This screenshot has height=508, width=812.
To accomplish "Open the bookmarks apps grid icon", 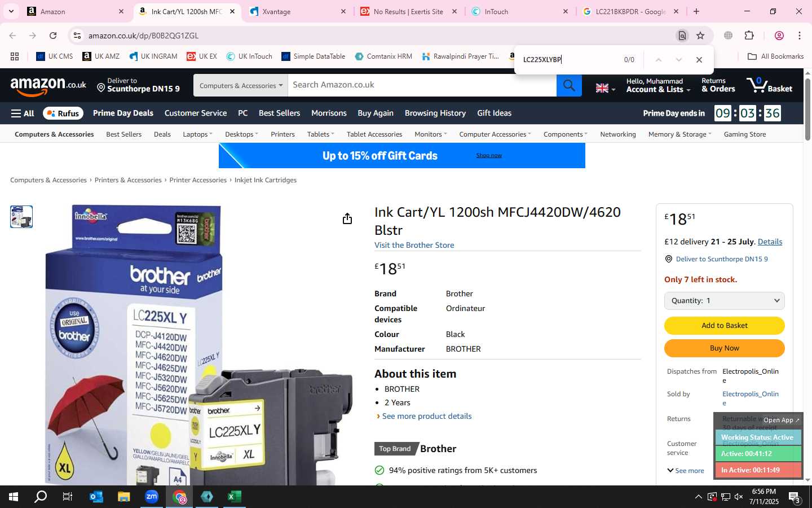I will [x=15, y=56].
